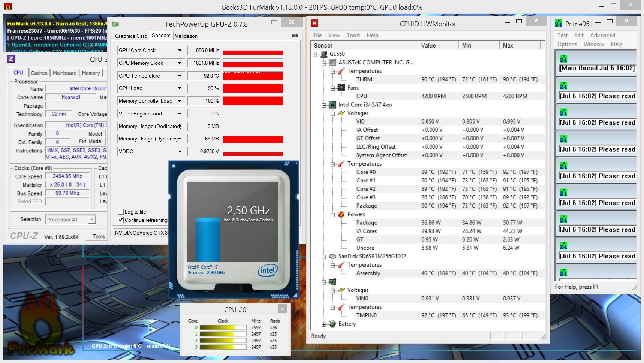Select the GPU-Z Sensors tab
Image resolution: width=644 pixels, height=363 pixels.
[x=161, y=35]
